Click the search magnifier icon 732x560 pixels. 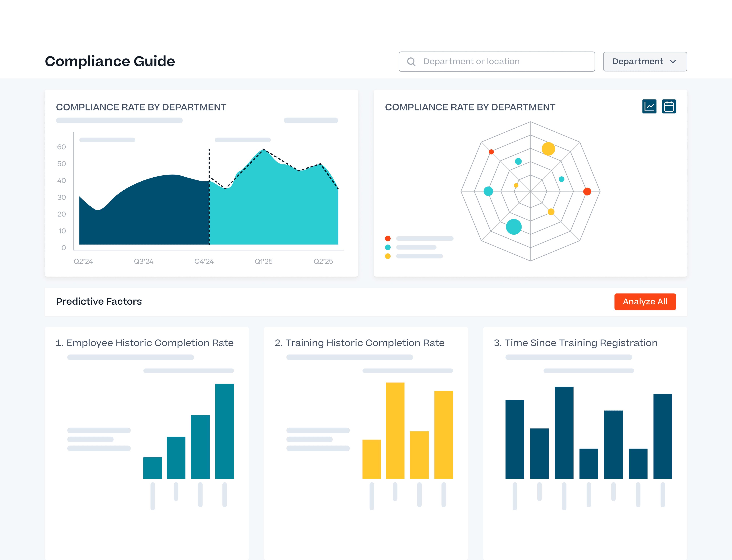tap(411, 62)
